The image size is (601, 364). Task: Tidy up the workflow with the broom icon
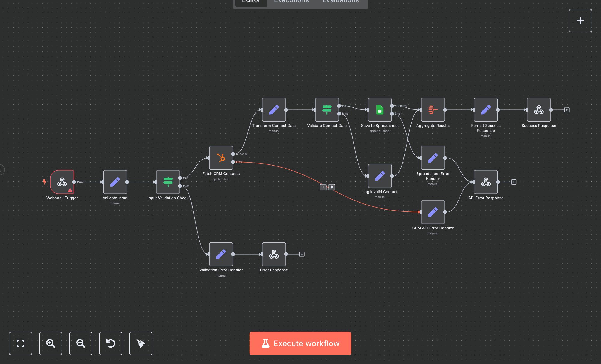pos(141,343)
